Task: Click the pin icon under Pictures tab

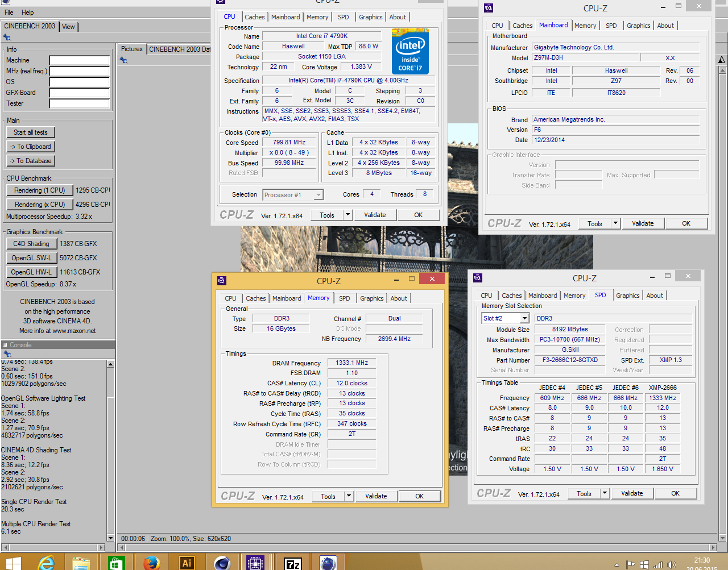Action: 123,60
